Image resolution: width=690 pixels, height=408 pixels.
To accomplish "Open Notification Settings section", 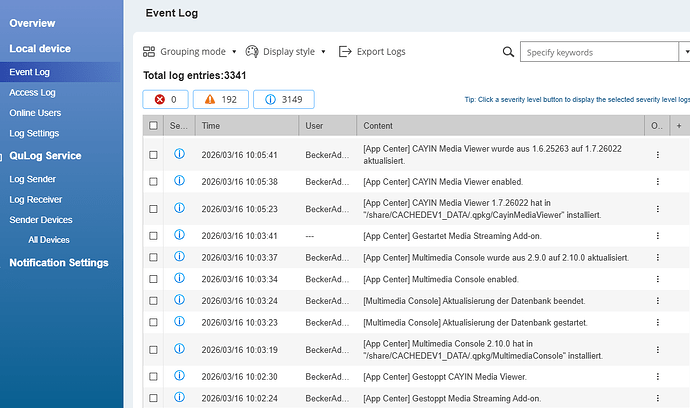I will [58, 262].
